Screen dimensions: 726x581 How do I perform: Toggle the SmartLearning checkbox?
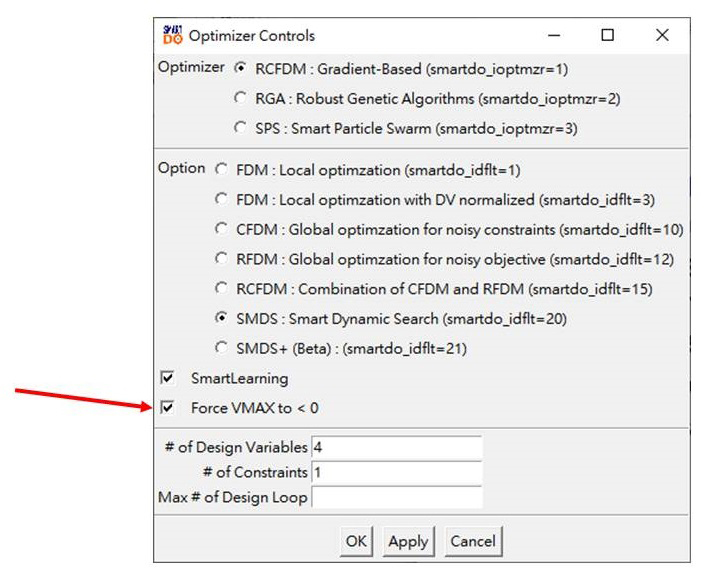point(168,378)
